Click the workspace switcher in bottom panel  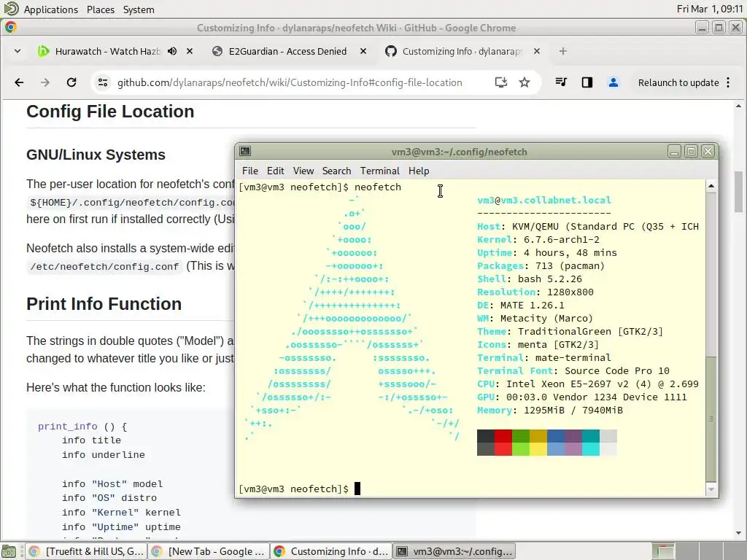click(698, 551)
